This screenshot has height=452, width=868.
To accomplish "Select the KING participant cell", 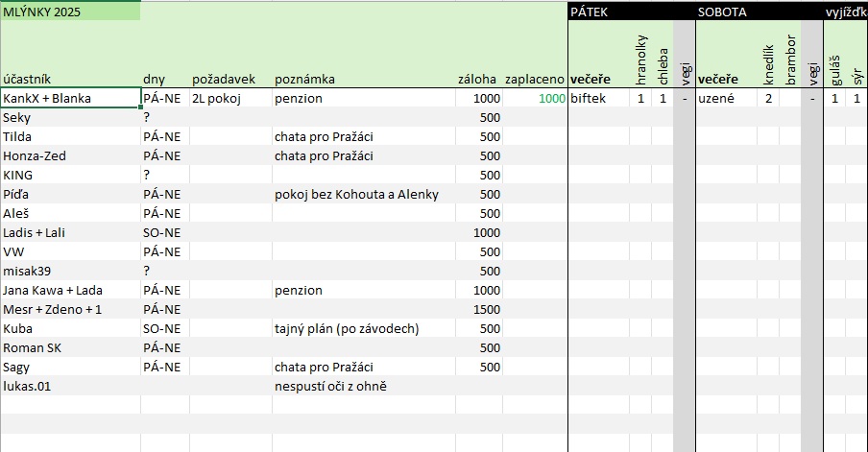I will coord(70,175).
